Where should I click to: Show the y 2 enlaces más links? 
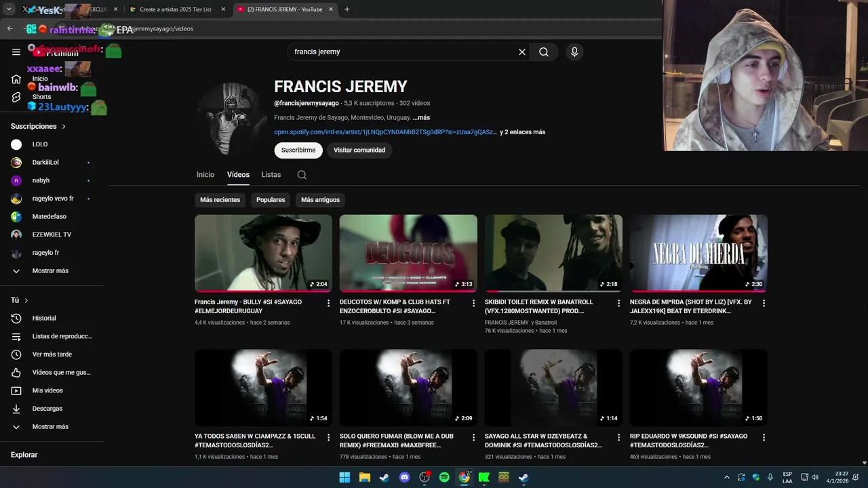point(523,132)
